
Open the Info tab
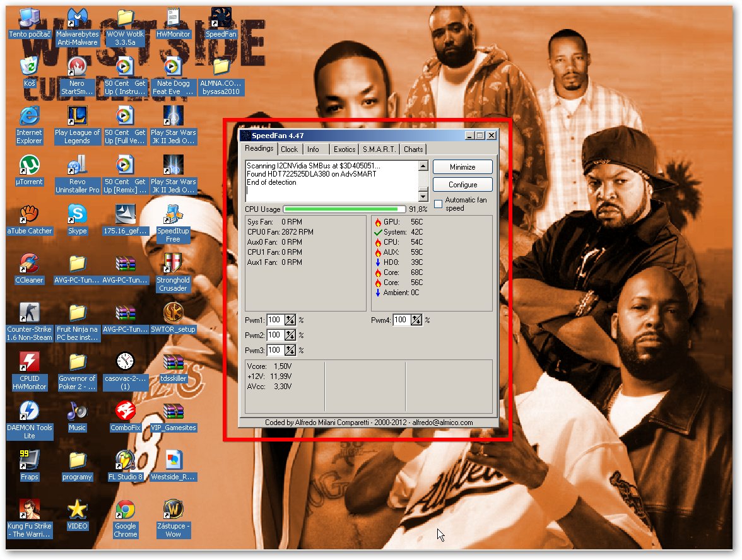click(313, 149)
